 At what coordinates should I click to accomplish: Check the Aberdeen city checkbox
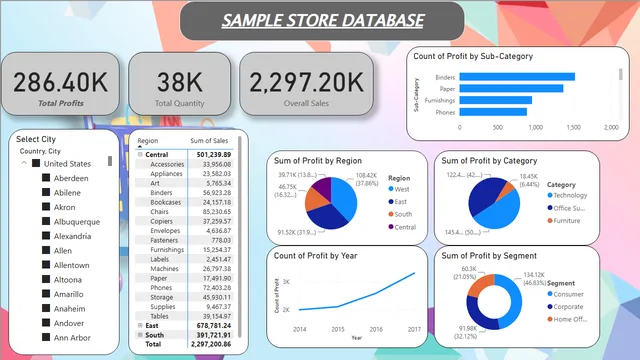(46, 178)
